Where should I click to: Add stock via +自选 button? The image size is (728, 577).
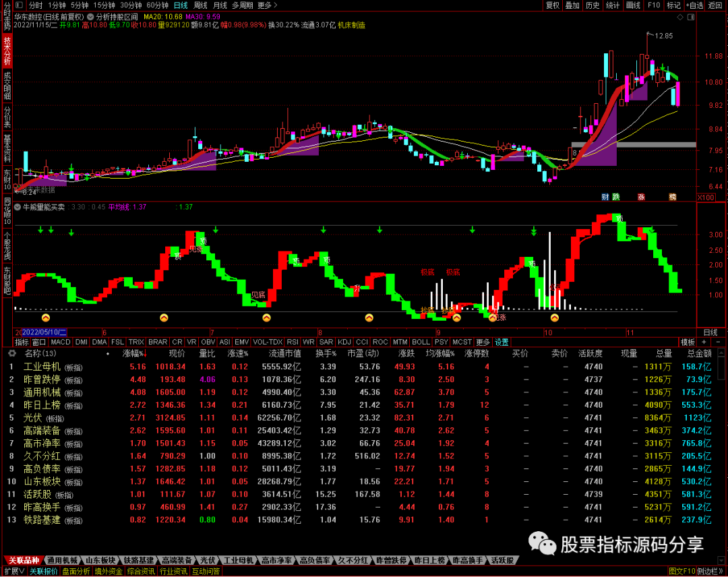pyautogui.click(x=694, y=5)
